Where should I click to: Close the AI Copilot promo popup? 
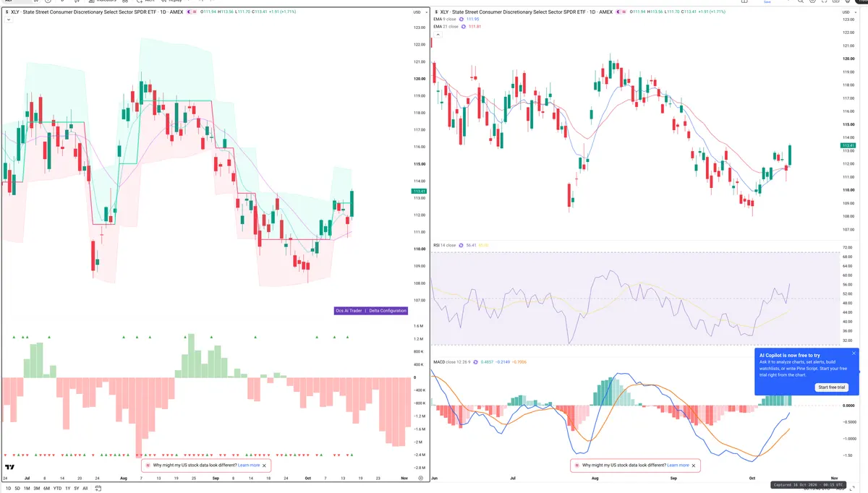(x=854, y=353)
